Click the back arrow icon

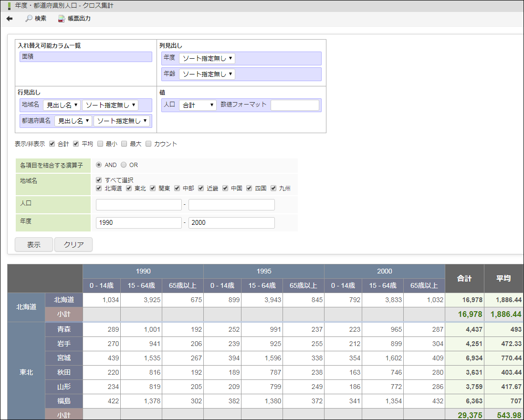click(x=10, y=19)
